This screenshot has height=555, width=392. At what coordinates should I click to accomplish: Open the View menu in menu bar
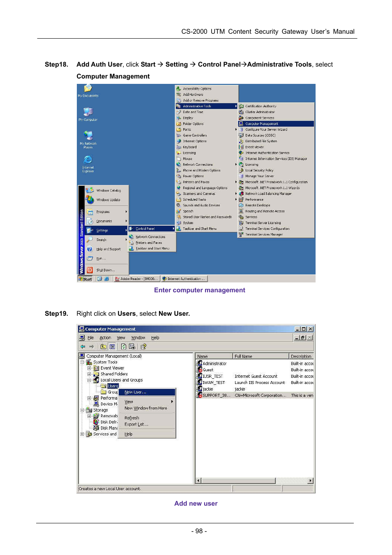(121, 338)
